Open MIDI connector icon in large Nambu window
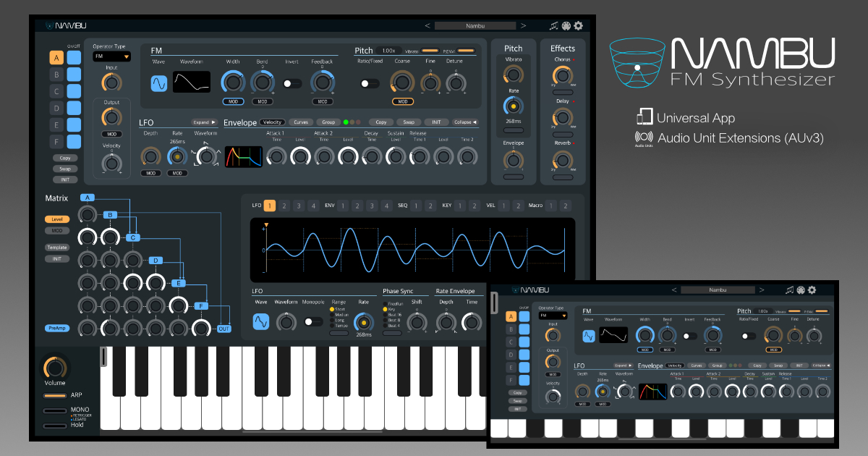Screen dimensions: 868x456 566,26
